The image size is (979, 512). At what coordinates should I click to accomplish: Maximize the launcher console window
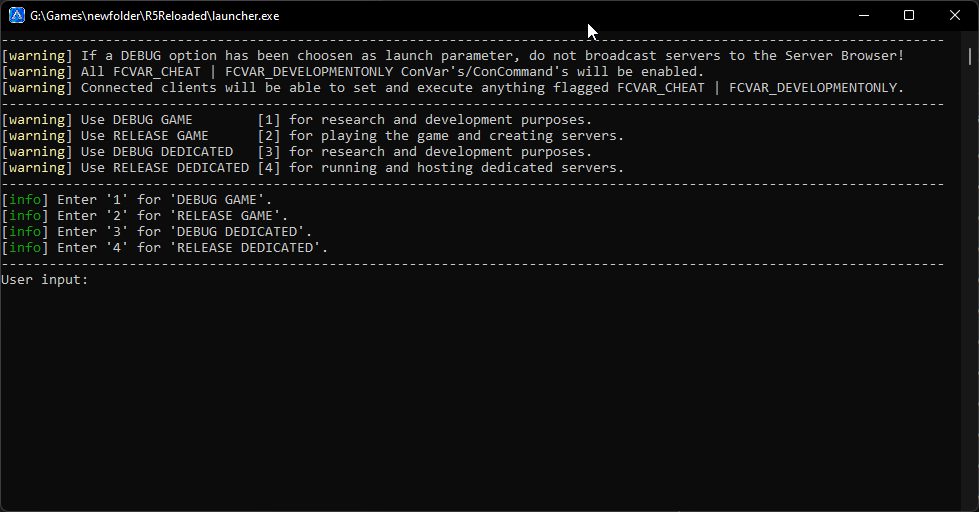[x=909, y=15]
